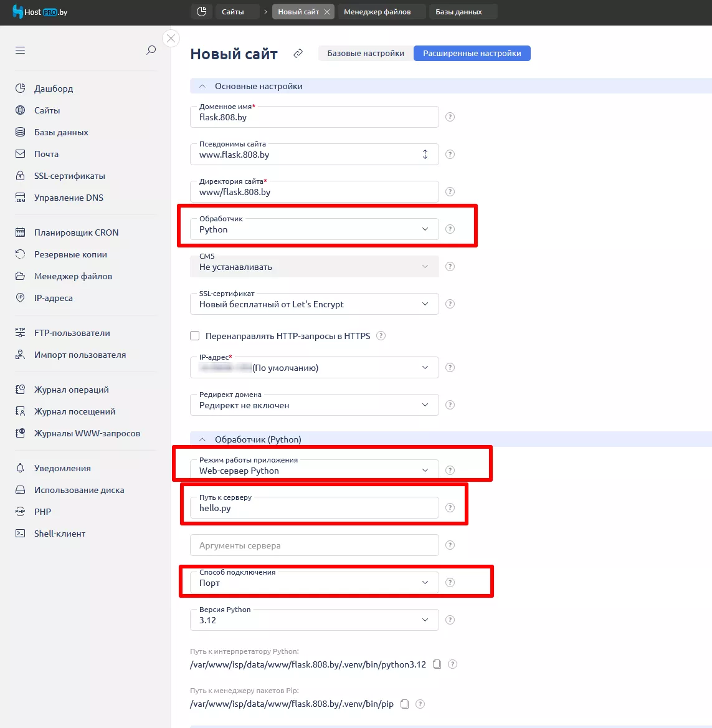Open the Способ подключения dropdown
The height and width of the screenshot is (728, 712).
click(x=314, y=583)
